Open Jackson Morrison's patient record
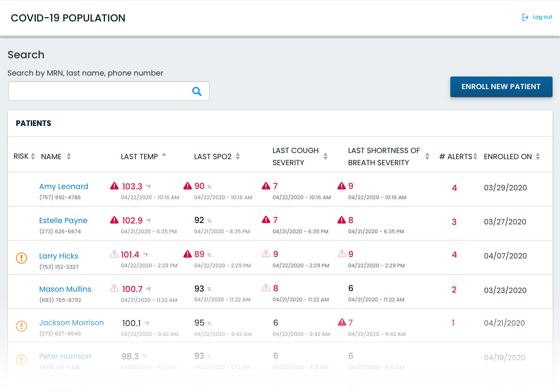Viewport: 560px width, 392px height. (x=71, y=323)
